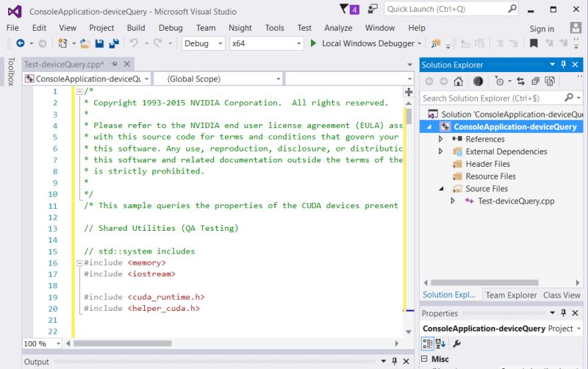Open the Properties object selector dropdown
The width and height of the screenshot is (588, 369).
point(578,329)
